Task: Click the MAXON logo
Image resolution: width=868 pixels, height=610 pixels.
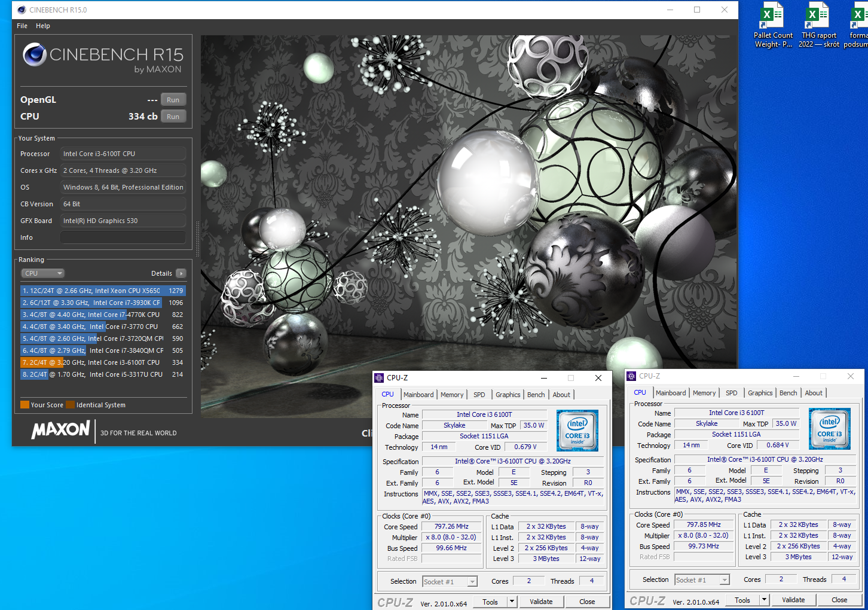Action: [x=61, y=430]
